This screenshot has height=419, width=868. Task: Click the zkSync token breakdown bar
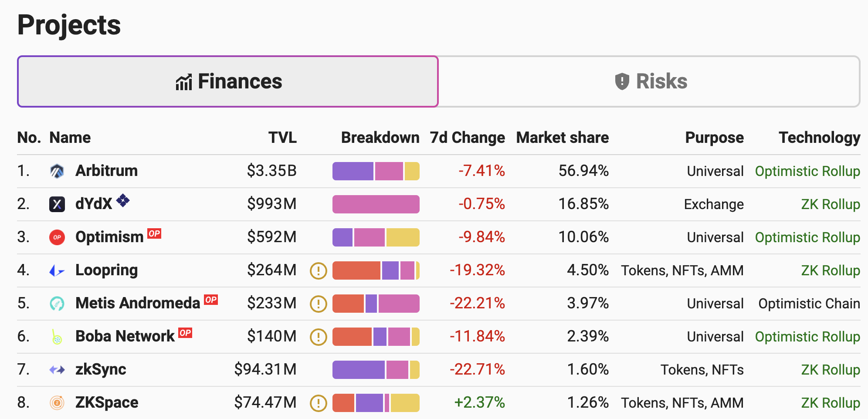coord(376,370)
